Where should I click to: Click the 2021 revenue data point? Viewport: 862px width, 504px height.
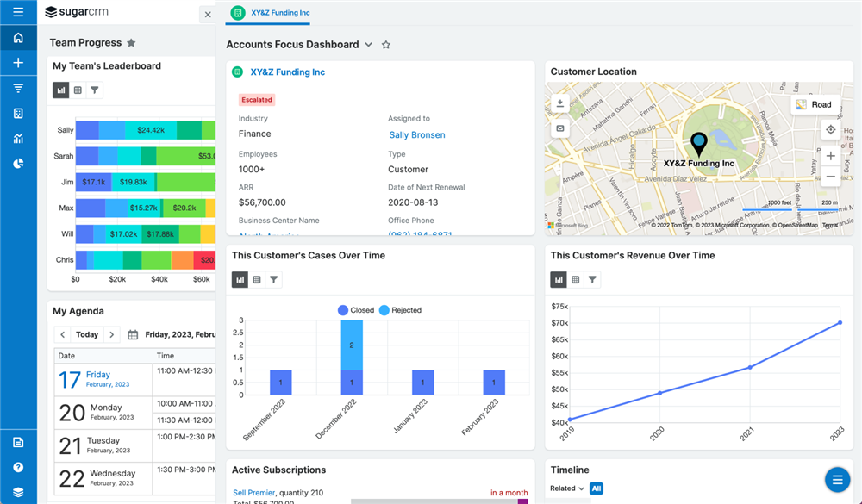pyautogui.click(x=749, y=367)
